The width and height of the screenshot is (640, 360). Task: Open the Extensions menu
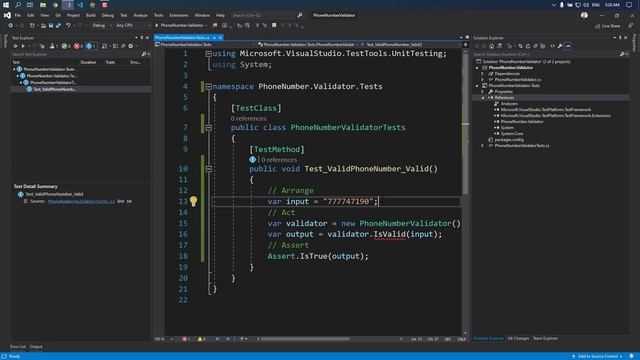(179, 15)
